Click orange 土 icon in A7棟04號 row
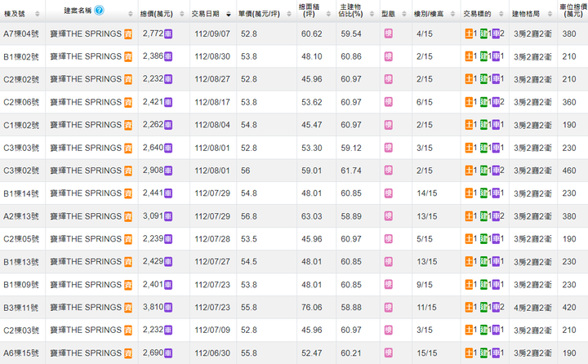The image size is (588, 364). pyautogui.click(x=469, y=33)
